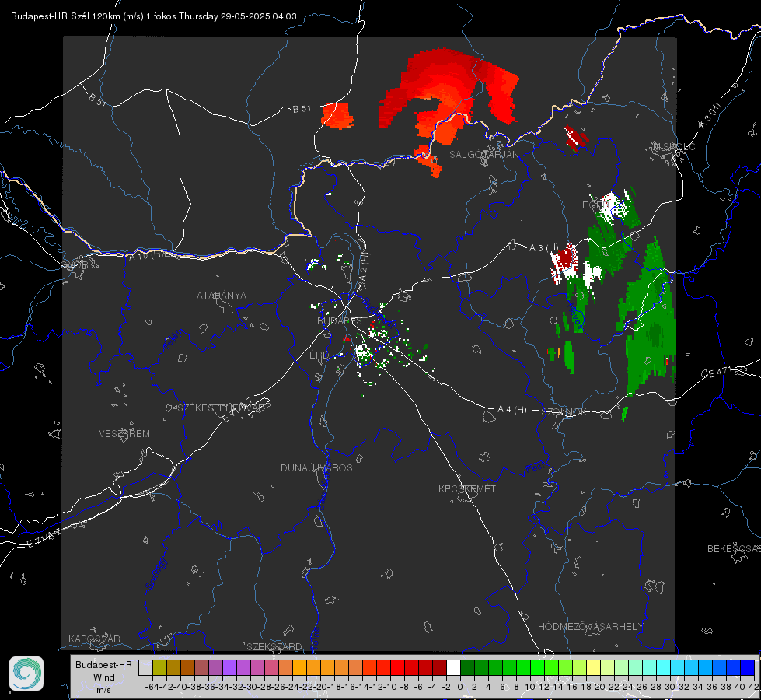Click the BUDAPEST city label
Screen dimensions: 761x700
342,321
